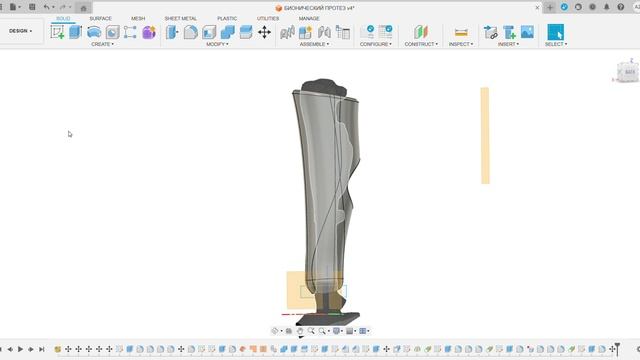Open a new design tab with plus
Viewport: 640px width, 360px height.
click(550, 7)
